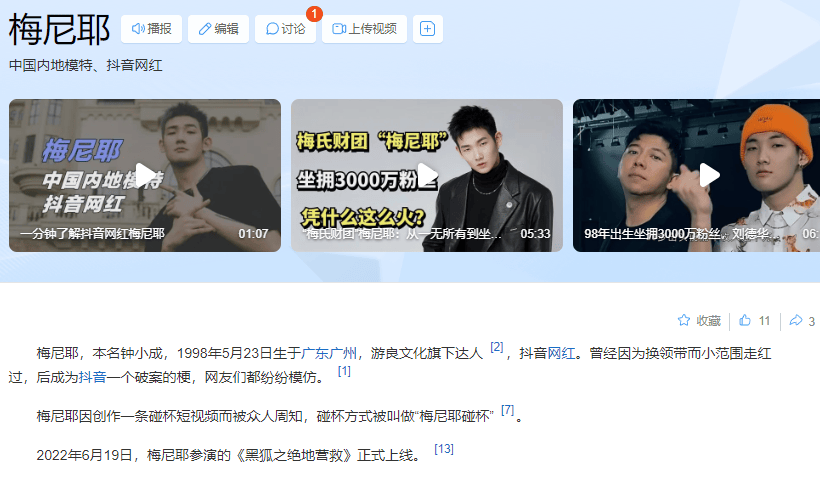Click the plus icon button beside 上传视频

coord(428,29)
